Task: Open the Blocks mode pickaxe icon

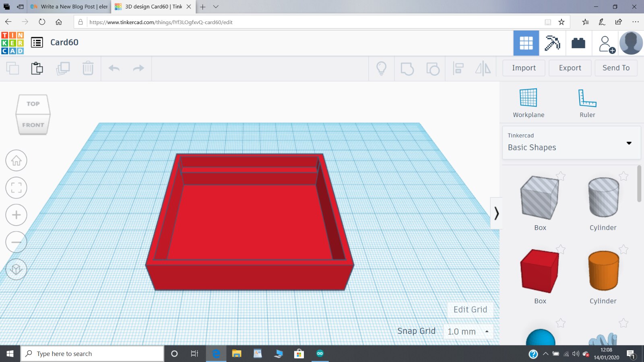Action: [552, 43]
